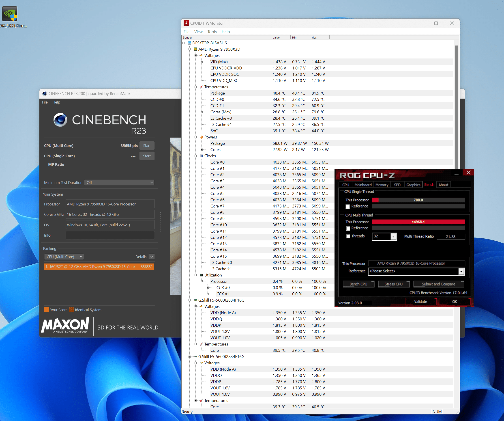Tick the Threads checkbox in CPU-Z

point(348,236)
